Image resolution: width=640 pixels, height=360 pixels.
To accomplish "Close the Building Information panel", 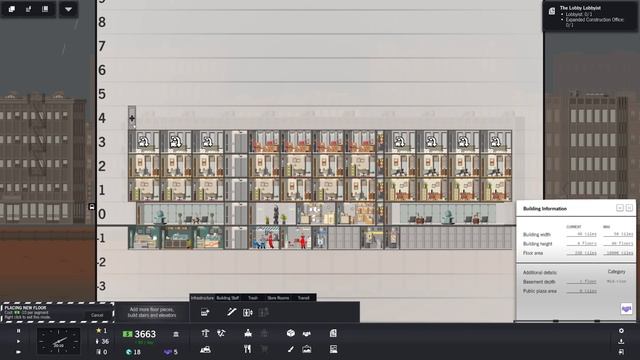I will (x=629, y=208).
